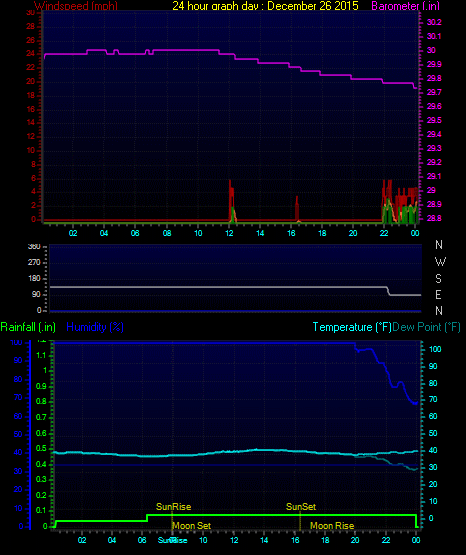Select the Dew Point (°F) legend label

(x=426, y=327)
